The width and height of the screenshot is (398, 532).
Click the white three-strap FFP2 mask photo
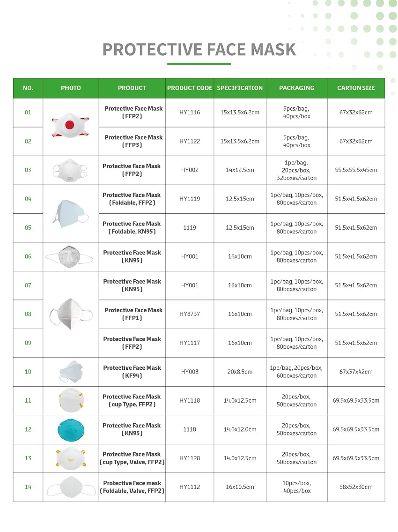pos(71,170)
